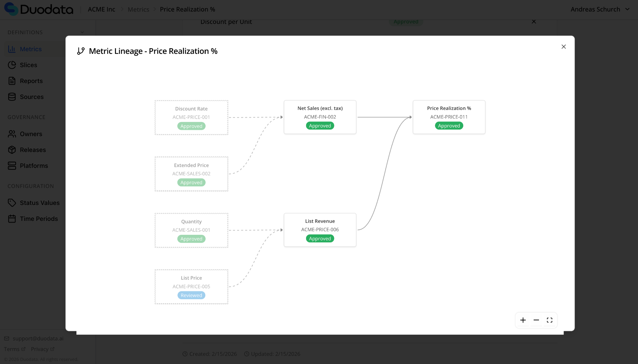
Task: Click the Releases icon
Action: pyautogui.click(x=12, y=150)
